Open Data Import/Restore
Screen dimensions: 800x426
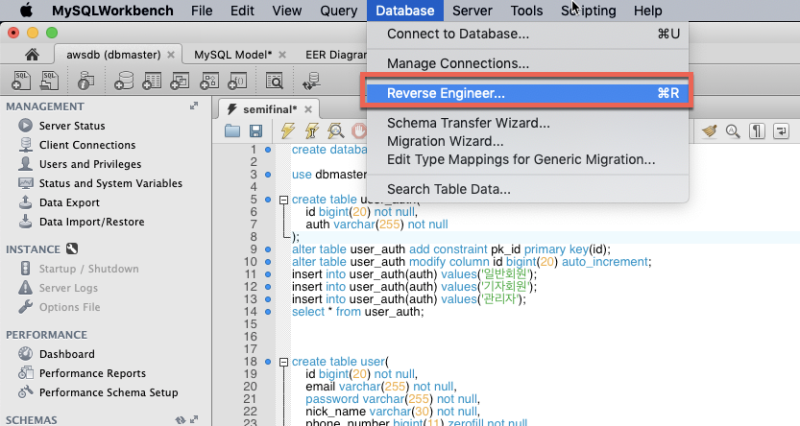[92, 222]
